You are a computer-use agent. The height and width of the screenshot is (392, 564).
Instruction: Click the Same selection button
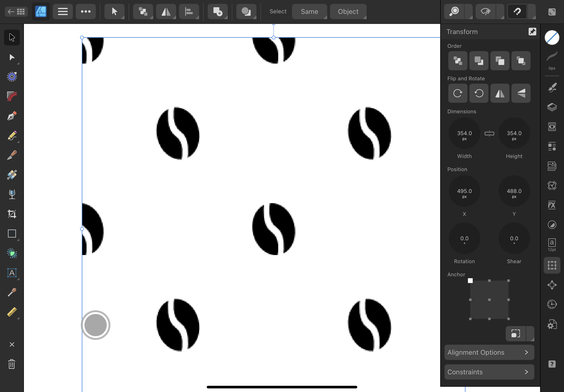pyautogui.click(x=309, y=11)
